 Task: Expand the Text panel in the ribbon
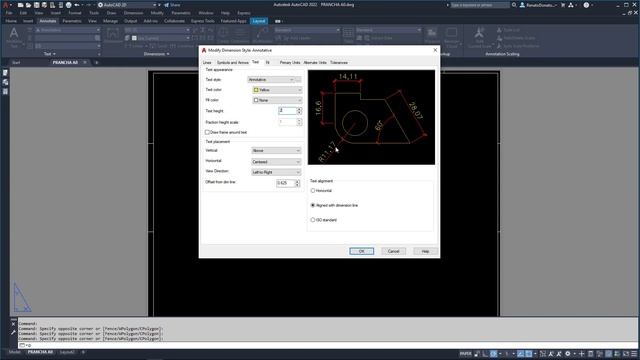click(x=49, y=54)
